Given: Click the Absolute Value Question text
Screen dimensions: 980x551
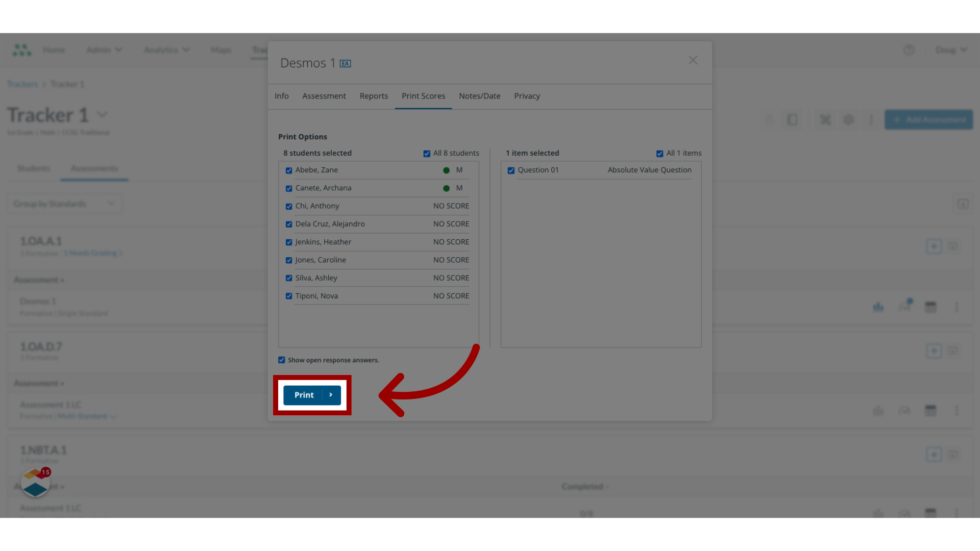Looking at the screenshot, I should click(x=649, y=170).
